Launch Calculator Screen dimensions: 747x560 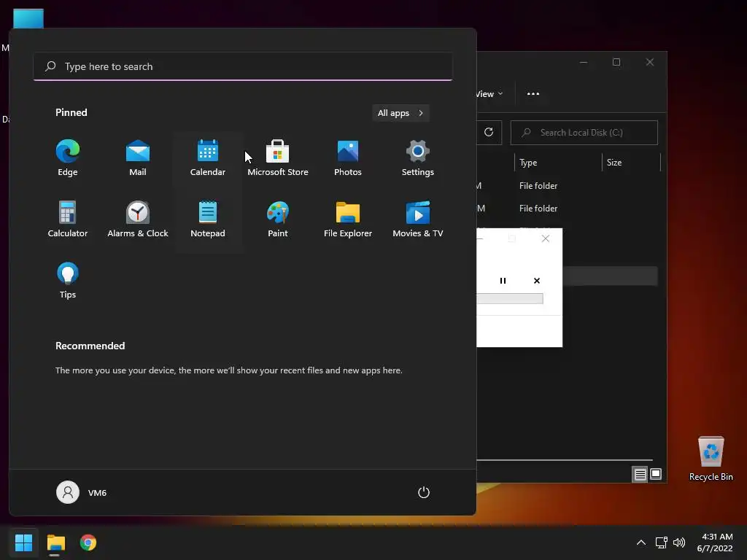click(68, 219)
